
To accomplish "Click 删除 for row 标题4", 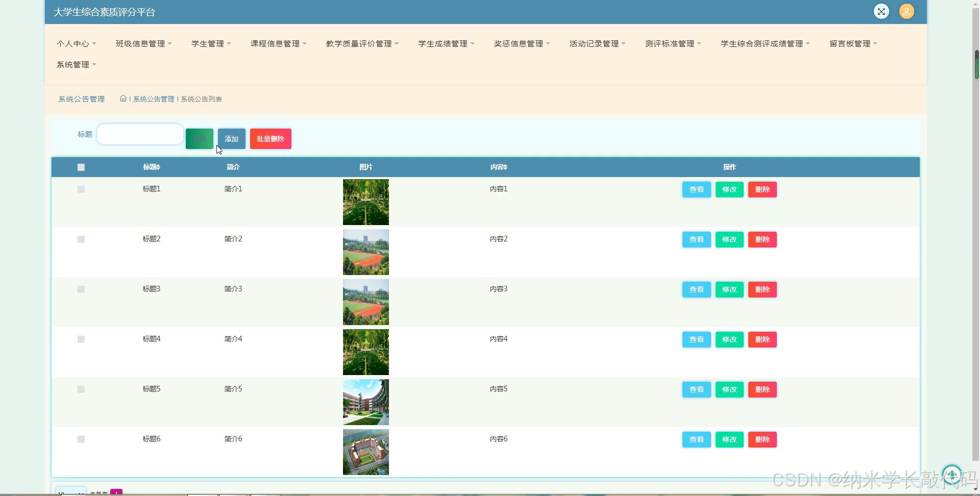I will (x=763, y=339).
